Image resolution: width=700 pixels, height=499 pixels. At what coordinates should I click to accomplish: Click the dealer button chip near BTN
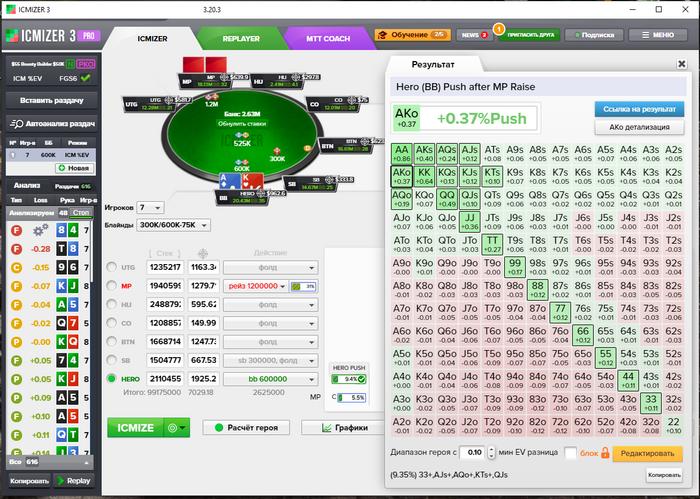pos(307,148)
